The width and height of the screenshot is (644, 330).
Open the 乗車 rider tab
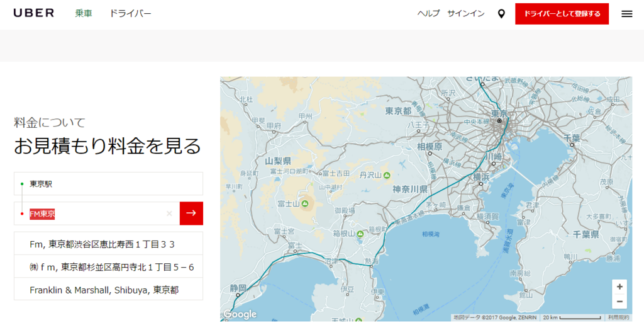84,14
